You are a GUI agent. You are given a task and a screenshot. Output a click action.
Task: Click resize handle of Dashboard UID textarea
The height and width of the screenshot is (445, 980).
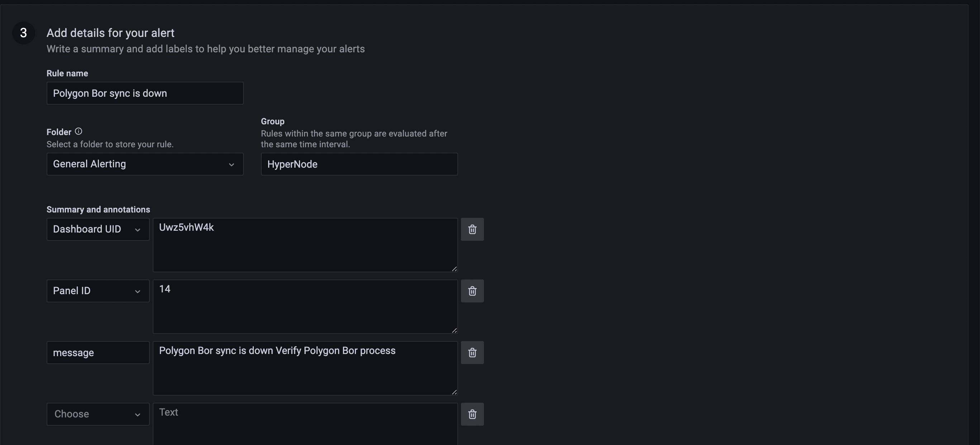click(454, 268)
